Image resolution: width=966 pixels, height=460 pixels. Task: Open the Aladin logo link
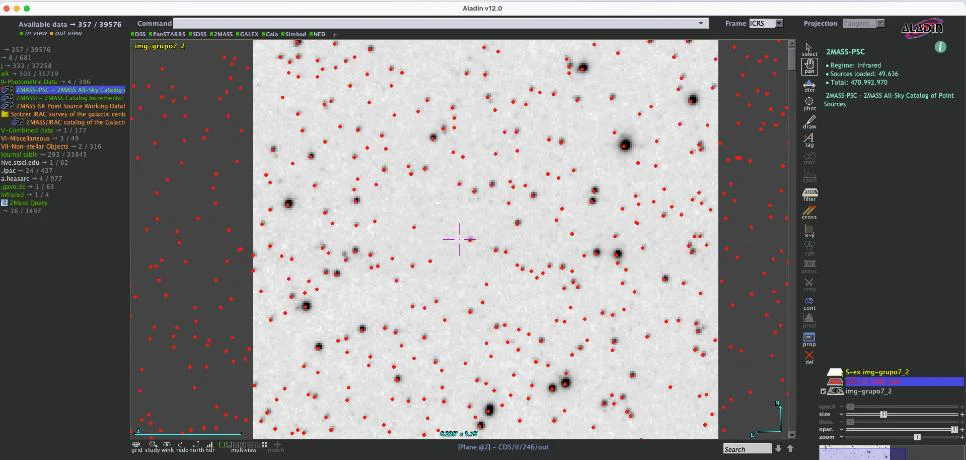coord(922,28)
